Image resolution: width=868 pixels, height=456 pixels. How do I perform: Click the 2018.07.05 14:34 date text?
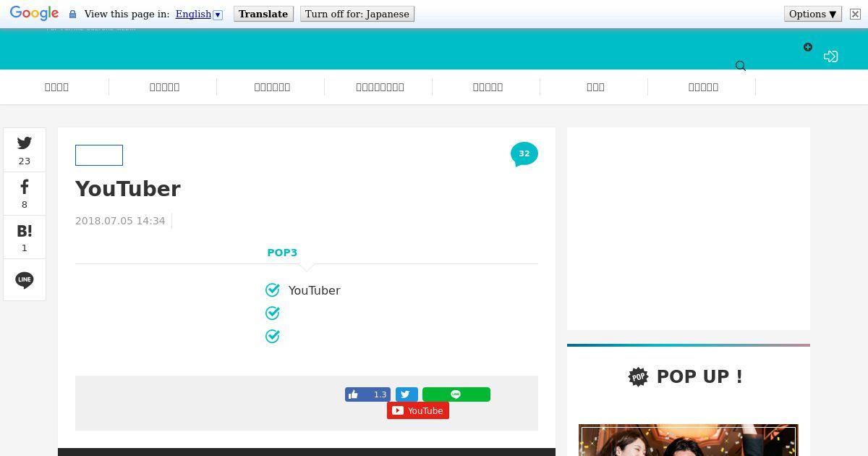120,221
